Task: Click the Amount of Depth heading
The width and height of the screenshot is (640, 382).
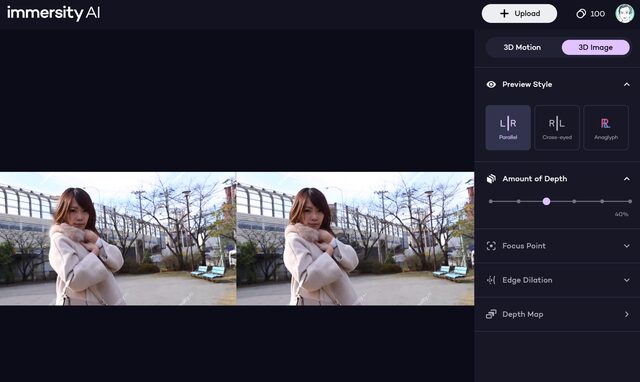Action: coord(534,179)
